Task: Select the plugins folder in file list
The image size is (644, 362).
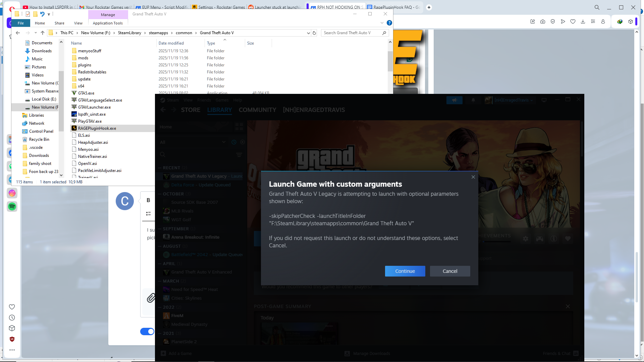Action: 85,65
